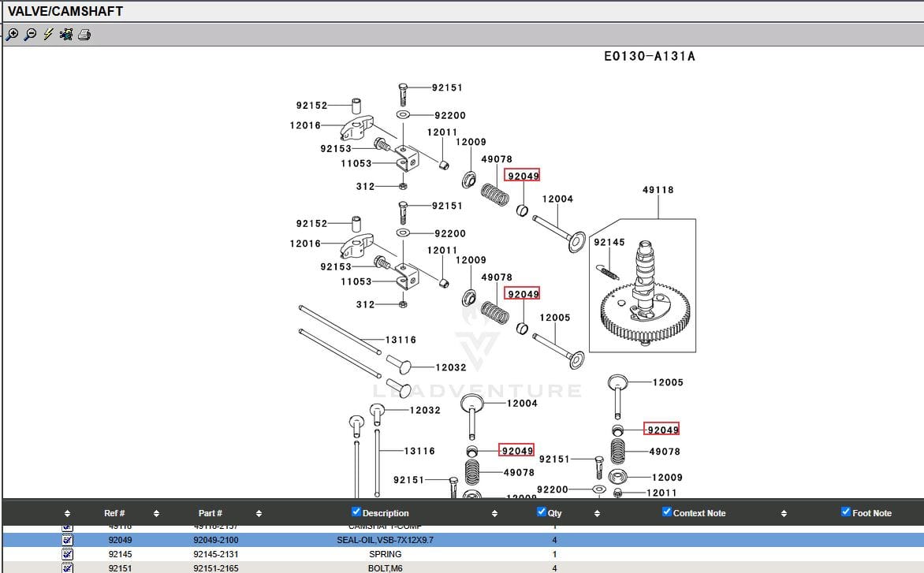Click the notepad icon for row 92151
Viewport: 924px width, 573px height.
click(x=68, y=567)
